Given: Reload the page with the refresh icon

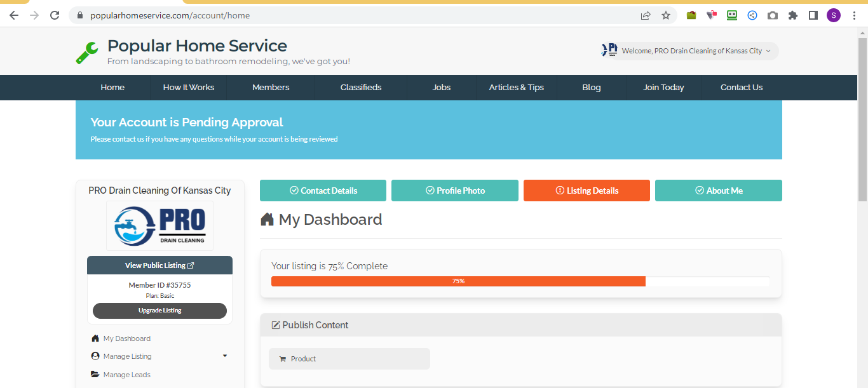Looking at the screenshot, I should [55, 15].
